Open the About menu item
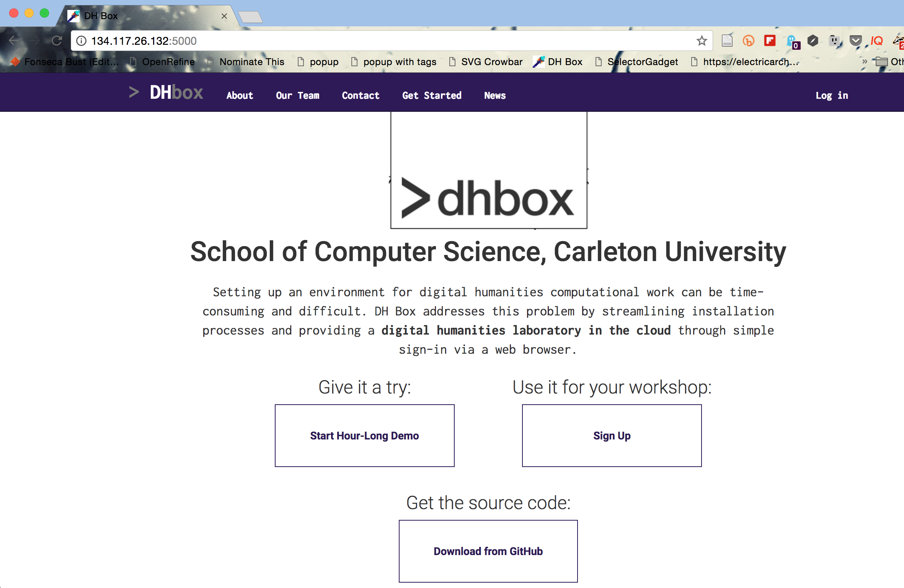 240,95
